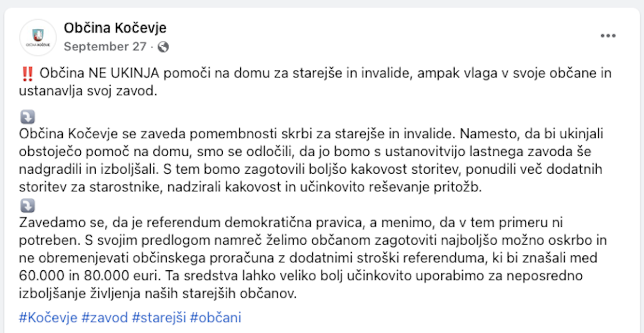Click the Občina Kočevje page name
Image resolution: width=644 pixels, height=333 pixels.
tap(115, 28)
